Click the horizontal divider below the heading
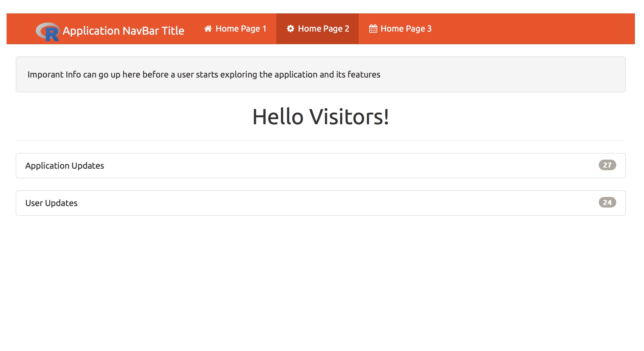644x351 pixels. 320,141
